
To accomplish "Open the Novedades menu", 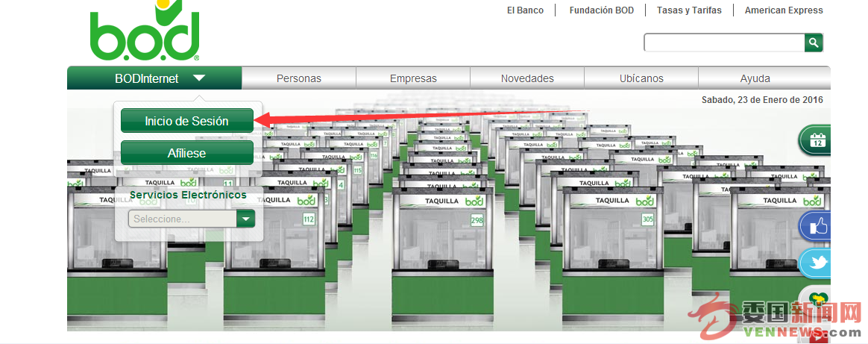I will tap(527, 78).
